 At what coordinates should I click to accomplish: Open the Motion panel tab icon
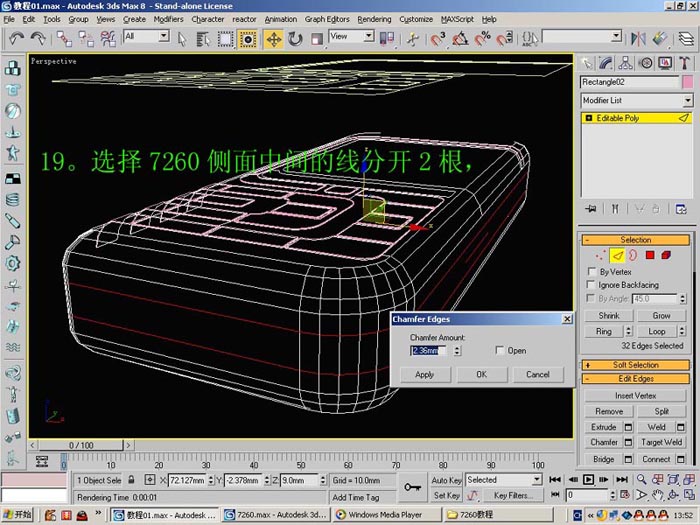coord(646,63)
